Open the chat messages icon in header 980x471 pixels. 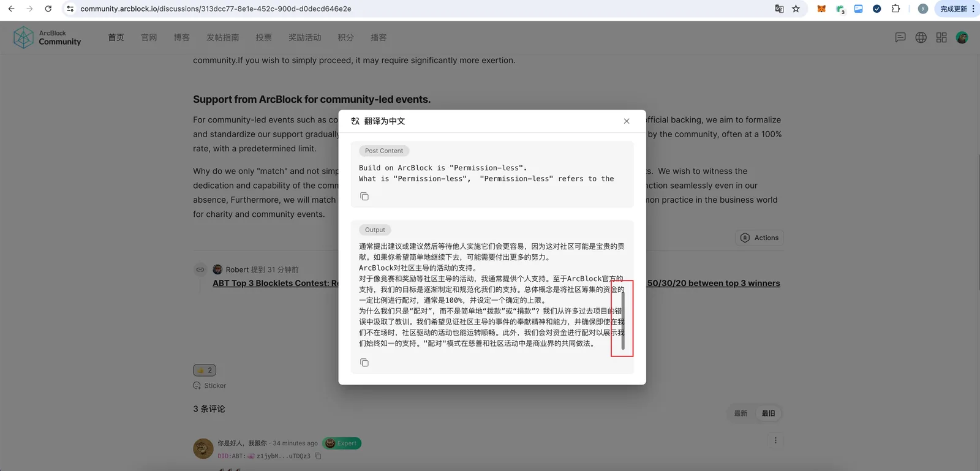[x=900, y=37]
